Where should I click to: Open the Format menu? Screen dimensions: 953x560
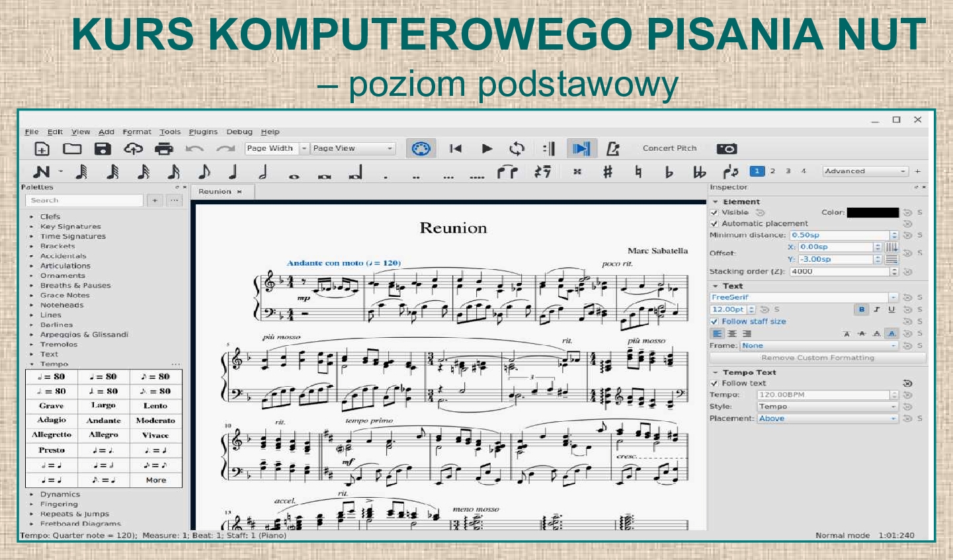pyautogui.click(x=137, y=132)
